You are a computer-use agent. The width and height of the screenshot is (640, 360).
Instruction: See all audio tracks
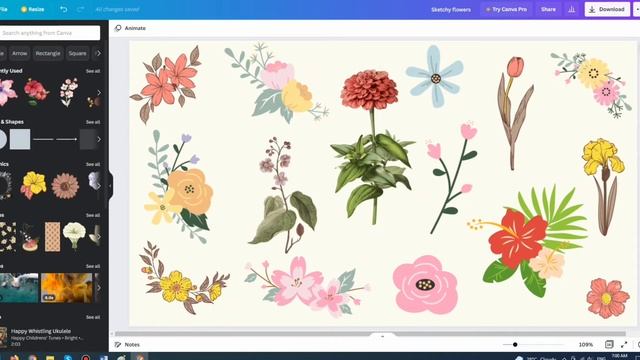[93, 317]
